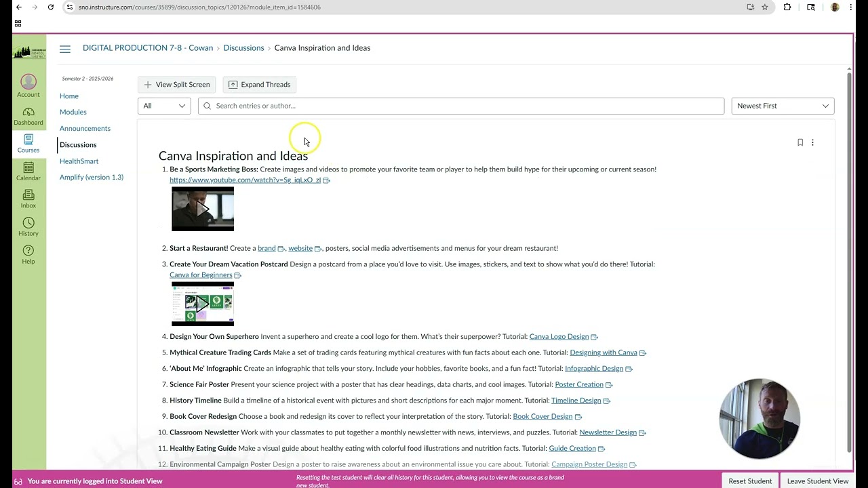Click external-link icon next to Canva Logo Design

click(x=594, y=337)
